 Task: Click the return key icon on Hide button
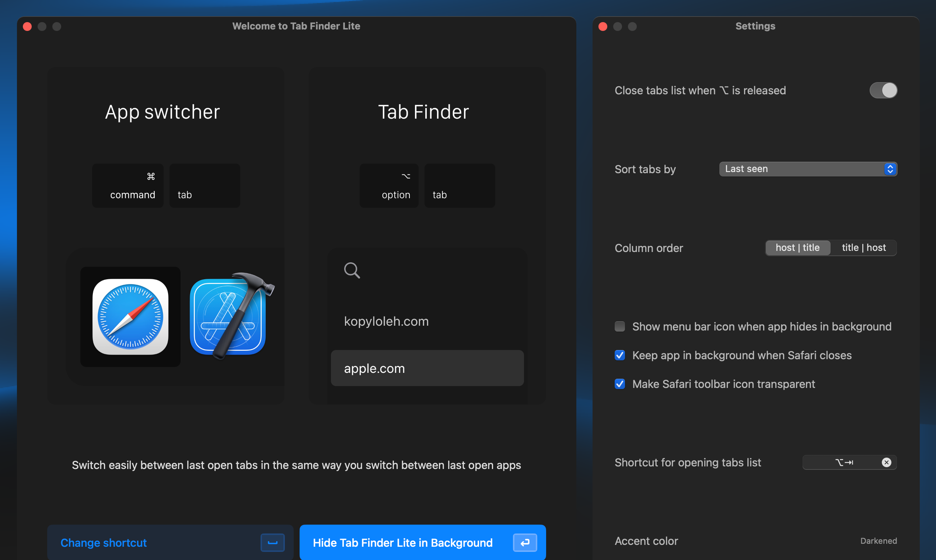[525, 543]
